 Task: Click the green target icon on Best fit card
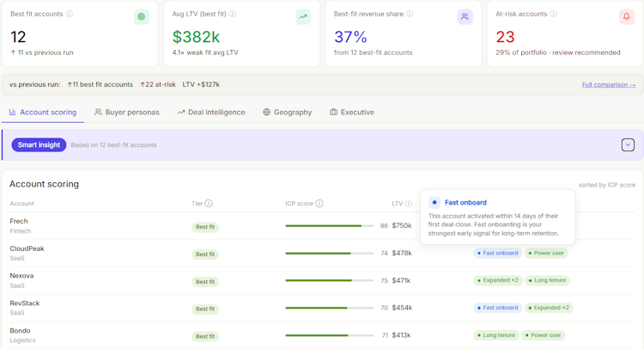(142, 17)
